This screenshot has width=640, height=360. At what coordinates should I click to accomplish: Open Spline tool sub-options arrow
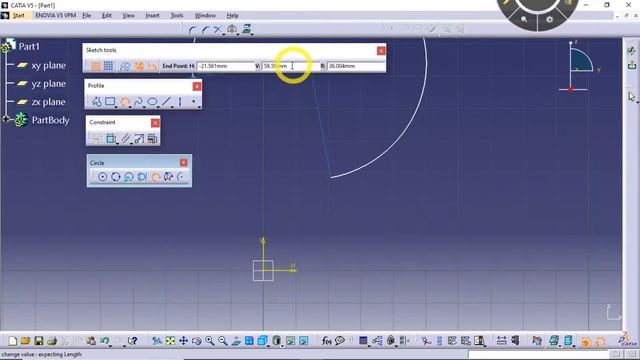click(x=144, y=107)
